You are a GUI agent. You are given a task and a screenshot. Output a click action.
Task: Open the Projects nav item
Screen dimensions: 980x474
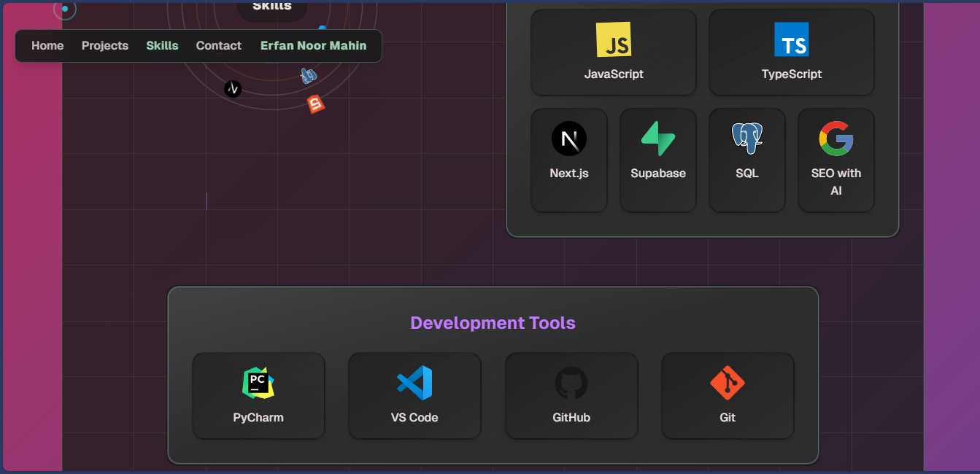[105, 45]
